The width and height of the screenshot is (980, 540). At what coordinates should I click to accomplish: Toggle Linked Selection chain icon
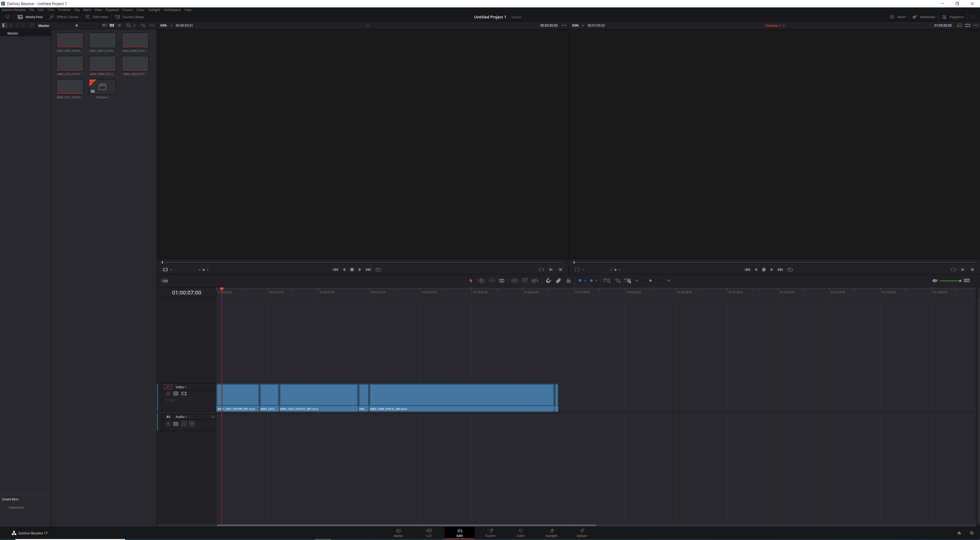[558, 281]
